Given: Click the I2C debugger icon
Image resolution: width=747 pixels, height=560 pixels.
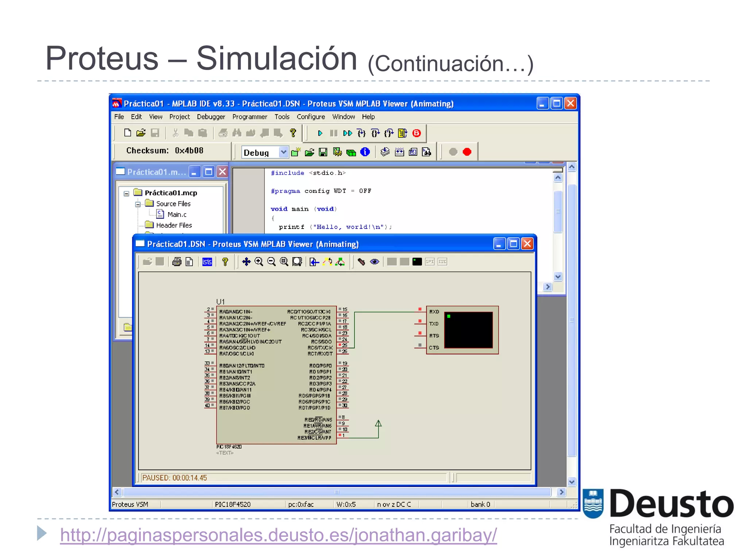Looking at the screenshot, I should (442, 262).
